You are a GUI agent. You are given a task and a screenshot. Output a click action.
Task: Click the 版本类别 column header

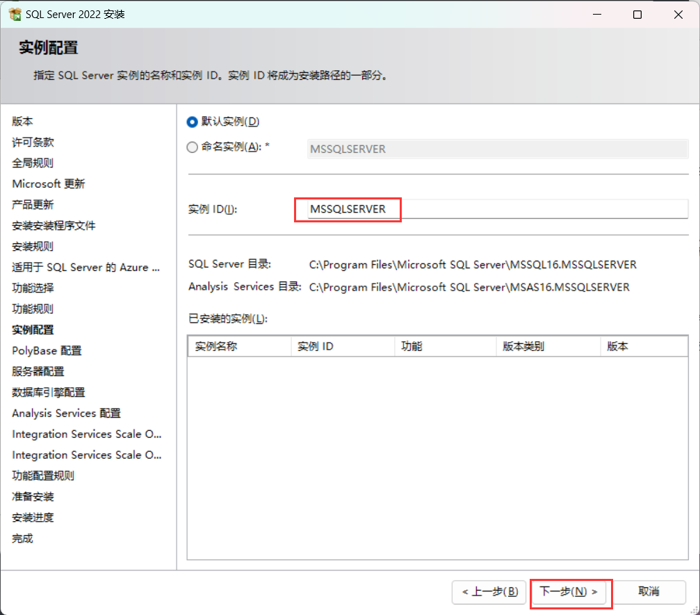pos(548,346)
